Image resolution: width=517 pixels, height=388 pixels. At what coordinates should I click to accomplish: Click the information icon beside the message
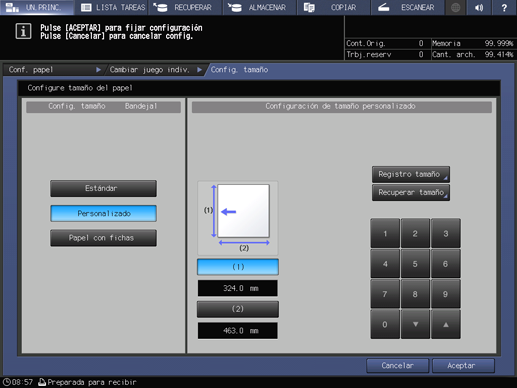(x=23, y=32)
